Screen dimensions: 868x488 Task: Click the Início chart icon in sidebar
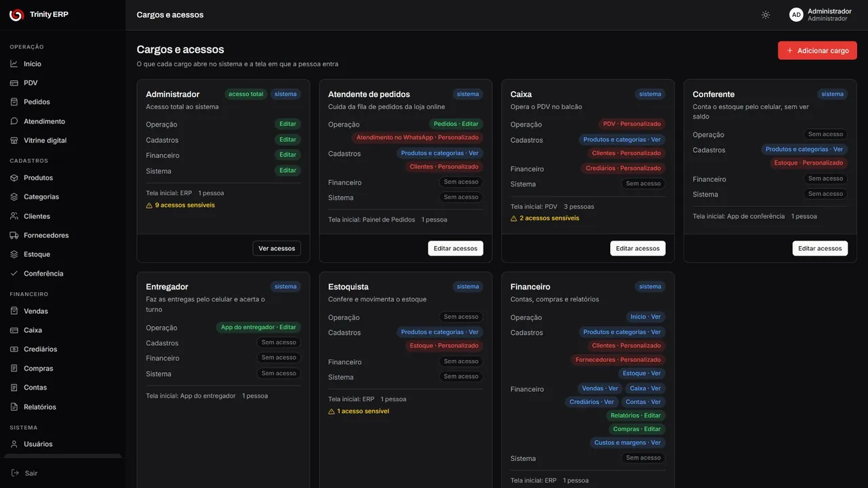[x=14, y=64]
